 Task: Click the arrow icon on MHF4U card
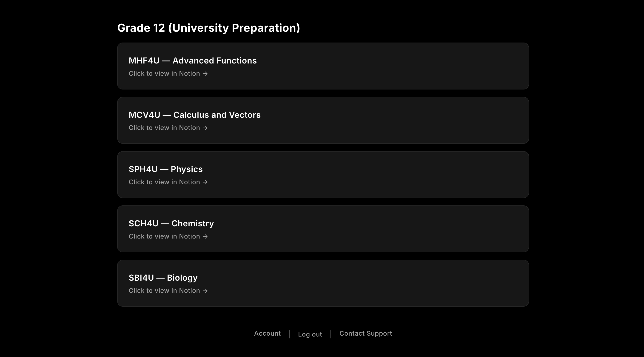click(x=205, y=73)
